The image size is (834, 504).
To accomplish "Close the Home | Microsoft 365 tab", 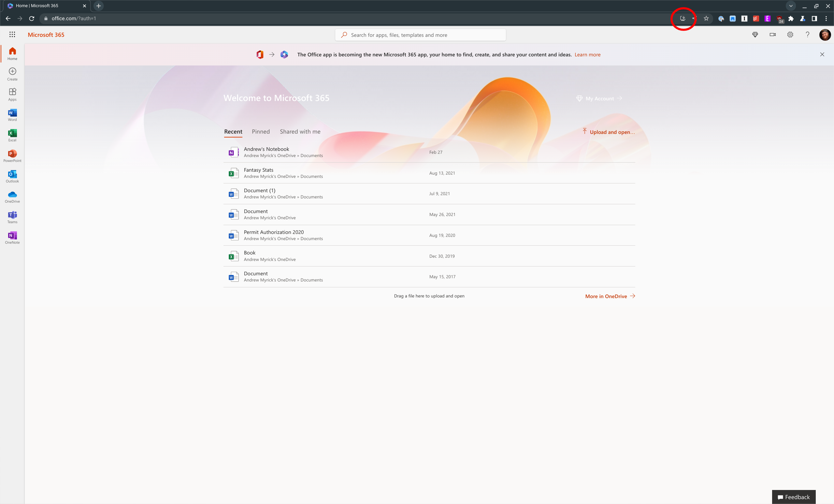I will (85, 6).
